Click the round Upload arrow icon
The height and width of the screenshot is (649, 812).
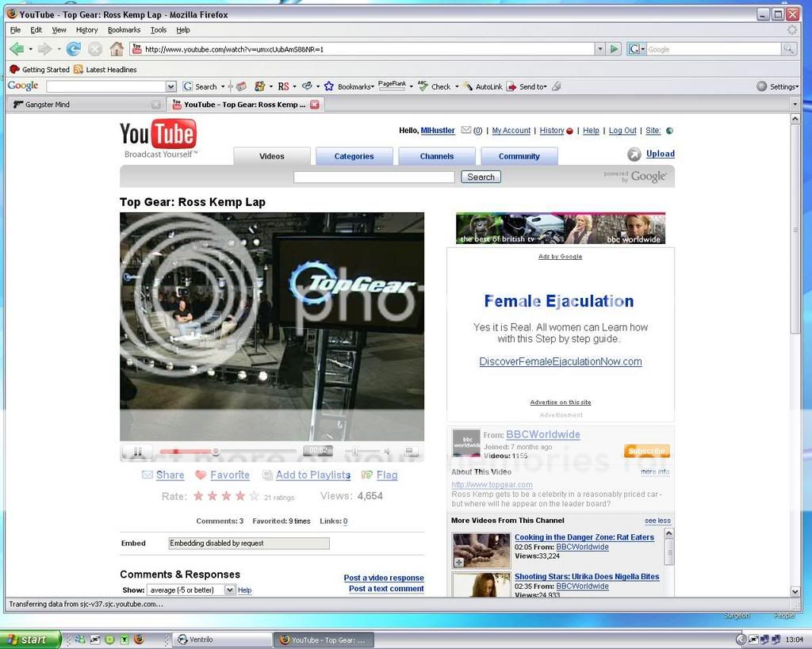pyautogui.click(x=634, y=155)
